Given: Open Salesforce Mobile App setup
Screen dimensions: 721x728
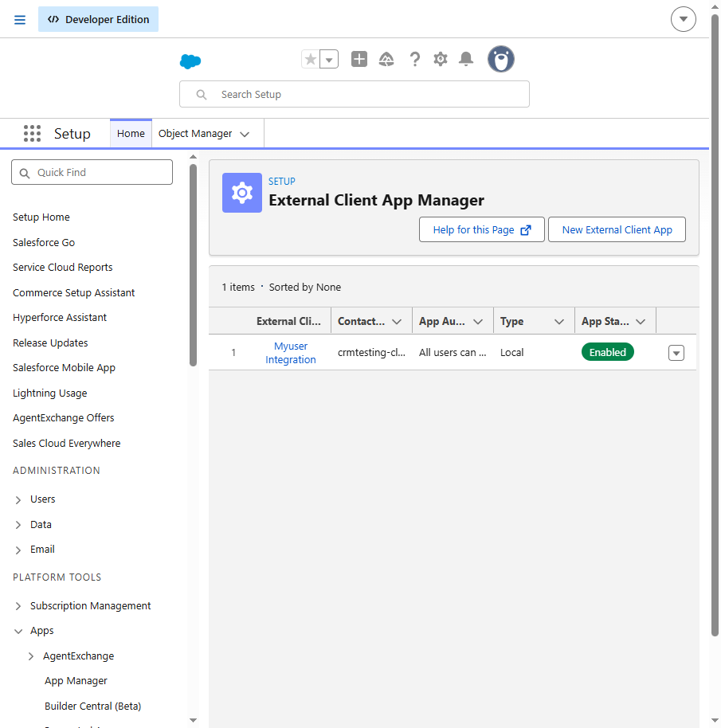Looking at the screenshot, I should [x=64, y=368].
